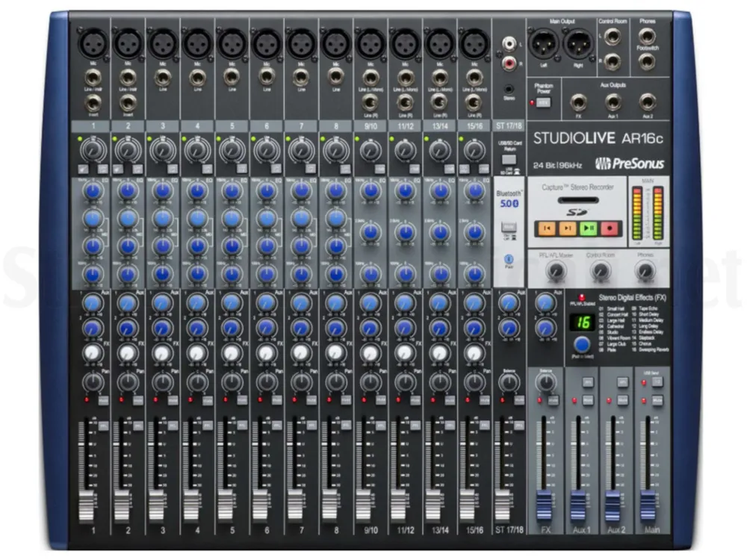Viewport: 747px width, 560px height.
Task: Click the ST 17/18 fader cap
Action: tap(502, 505)
